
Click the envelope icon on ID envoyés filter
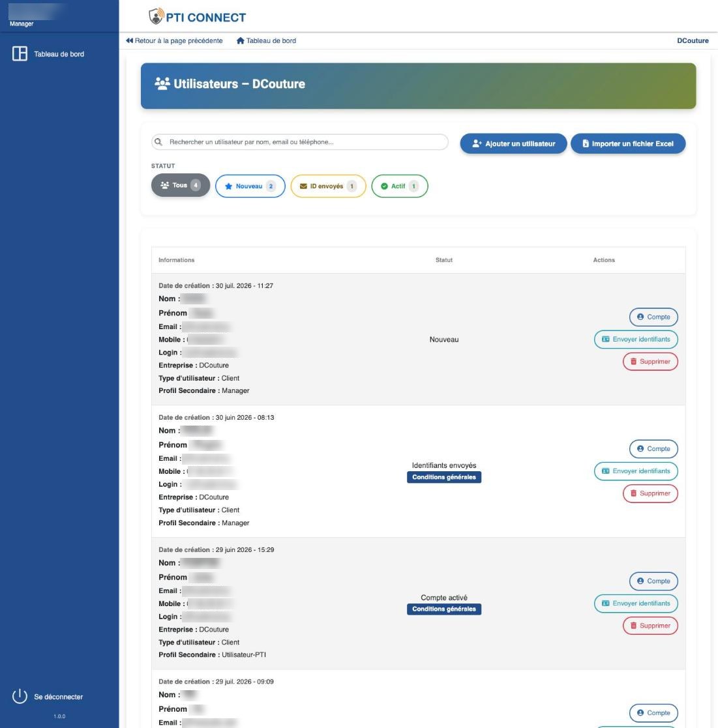tap(303, 186)
